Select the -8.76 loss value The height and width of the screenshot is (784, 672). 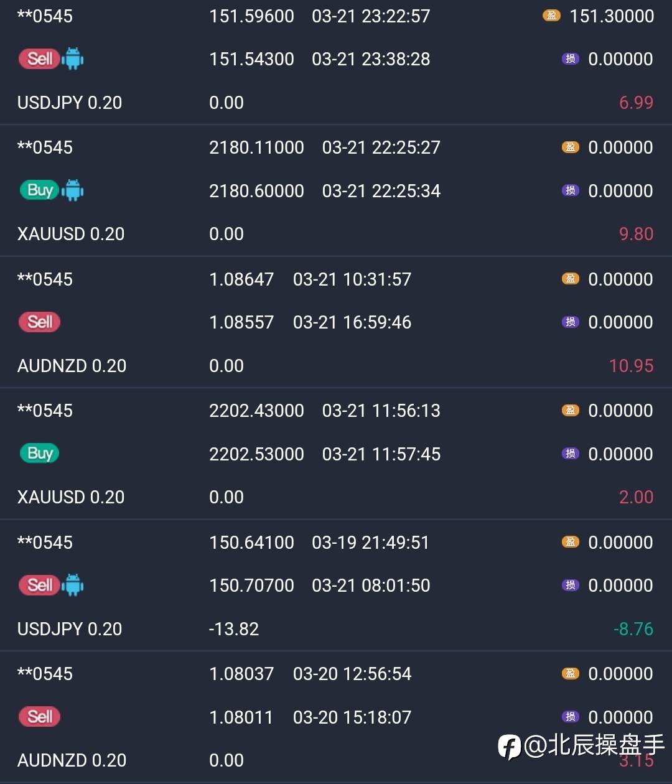[x=633, y=629]
